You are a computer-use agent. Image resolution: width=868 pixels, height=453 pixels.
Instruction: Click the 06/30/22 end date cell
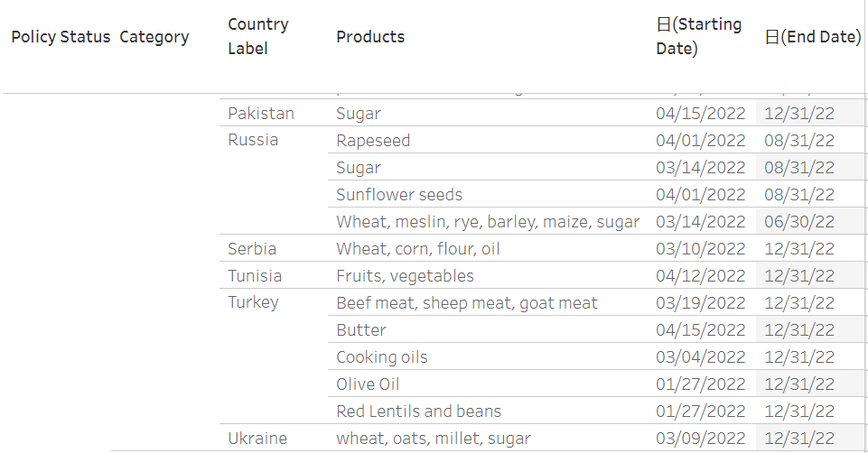[x=799, y=222]
